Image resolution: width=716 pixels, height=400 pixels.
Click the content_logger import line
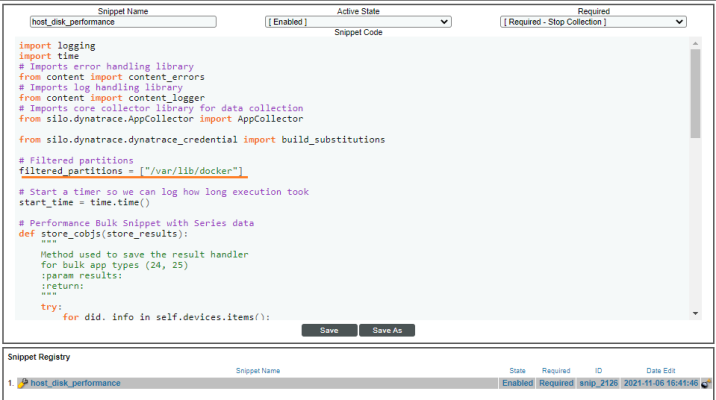pyautogui.click(x=112, y=98)
